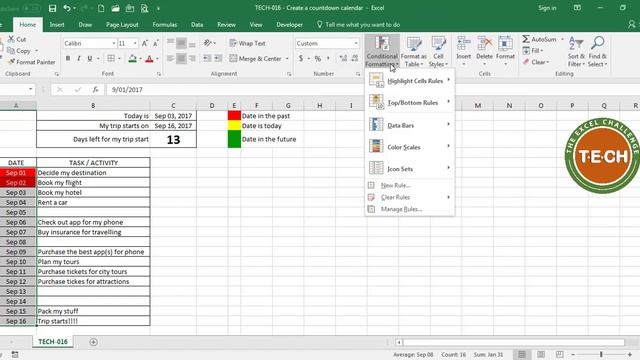The width and height of the screenshot is (640, 360).
Task: Switch to the Formulas ribbon tab
Action: [164, 24]
